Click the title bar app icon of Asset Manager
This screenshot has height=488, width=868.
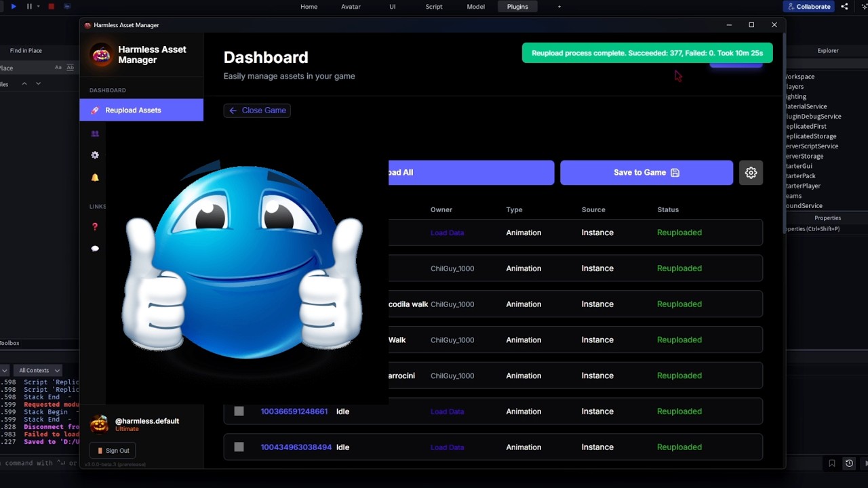[x=87, y=25]
